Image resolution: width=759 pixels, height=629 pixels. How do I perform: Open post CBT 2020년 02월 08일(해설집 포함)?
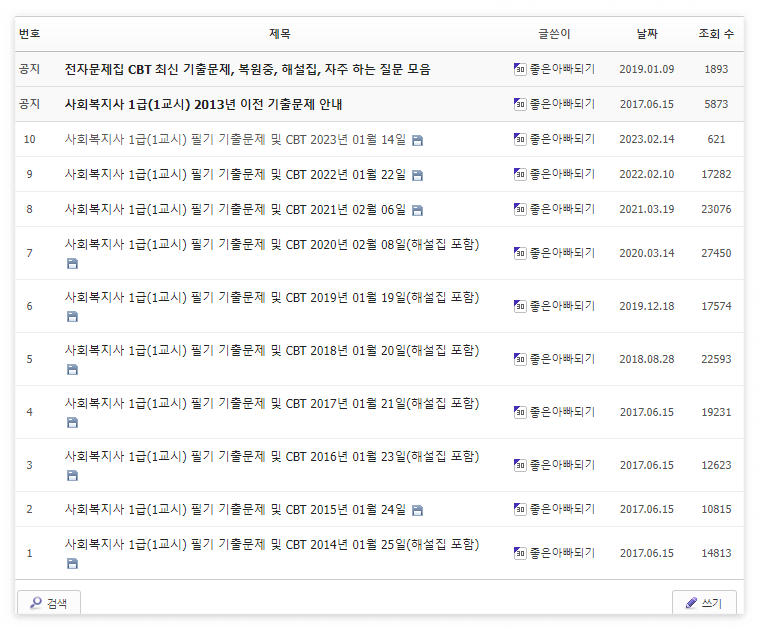point(272,245)
